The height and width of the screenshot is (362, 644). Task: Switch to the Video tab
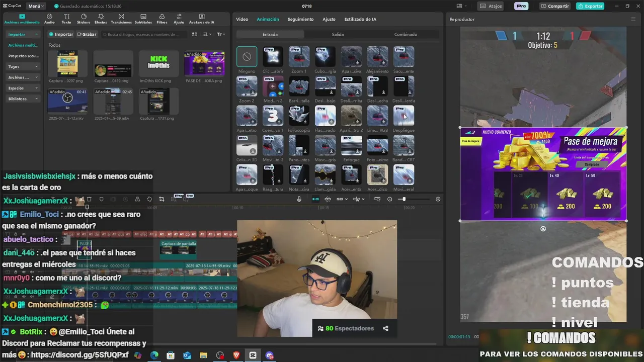click(242, 19)
